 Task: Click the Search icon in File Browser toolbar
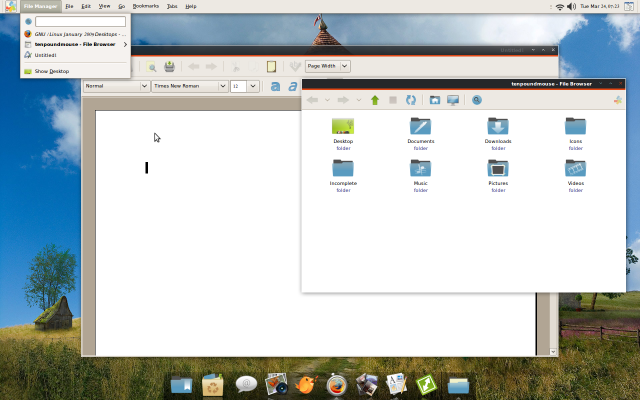[476, 100]
